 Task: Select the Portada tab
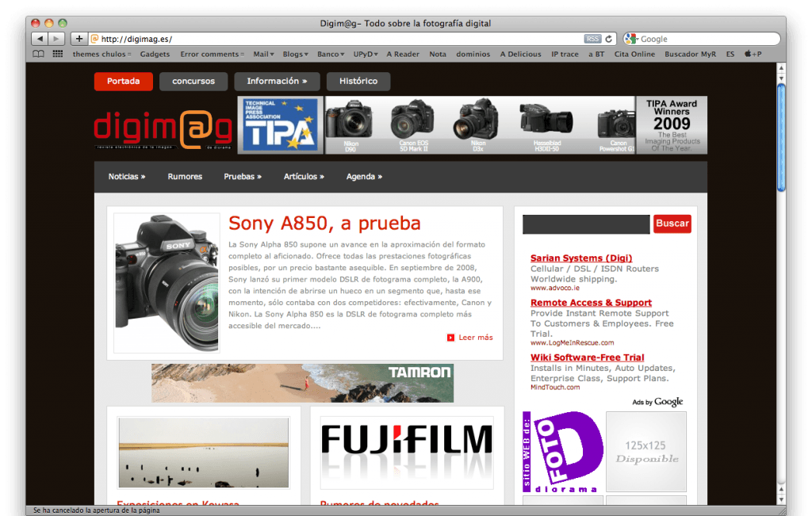click(x=123, y=82)
